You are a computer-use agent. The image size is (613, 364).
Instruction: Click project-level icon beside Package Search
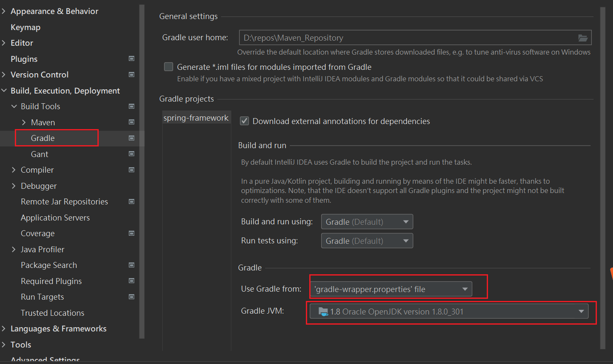tap(132, 265)
